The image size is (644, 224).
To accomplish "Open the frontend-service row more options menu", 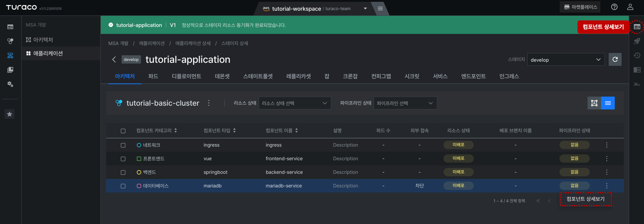I will (x=606, y=159).
